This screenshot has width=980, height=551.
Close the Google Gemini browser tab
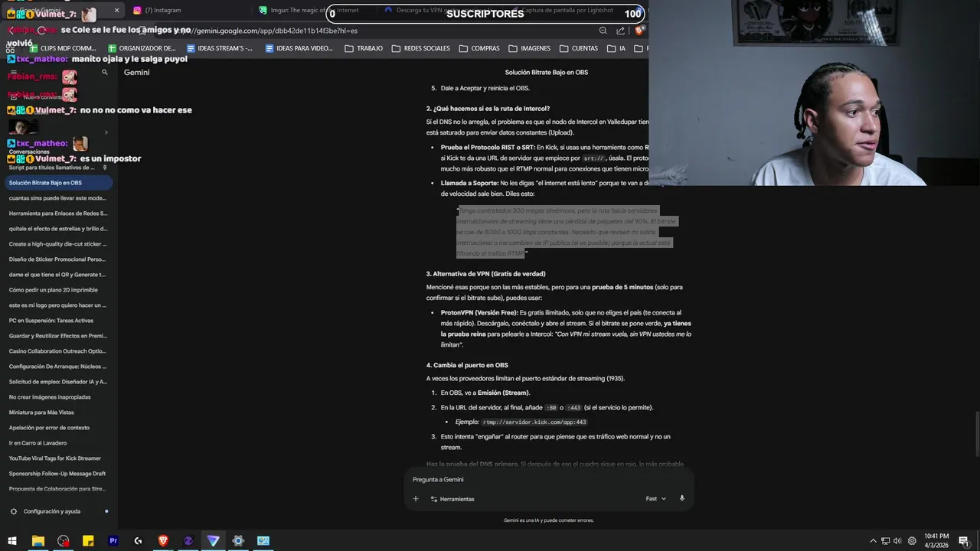click(117, 10)
